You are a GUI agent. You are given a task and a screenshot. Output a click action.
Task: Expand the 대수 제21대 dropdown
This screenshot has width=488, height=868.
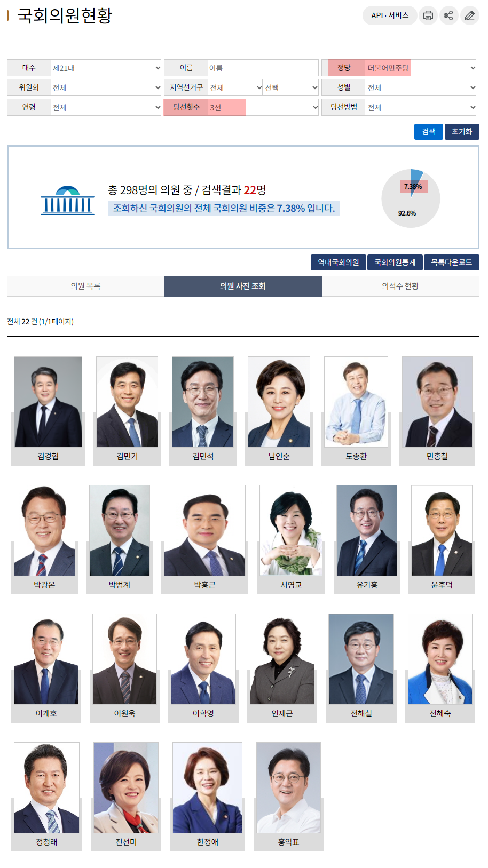click(x=106, y=68)
